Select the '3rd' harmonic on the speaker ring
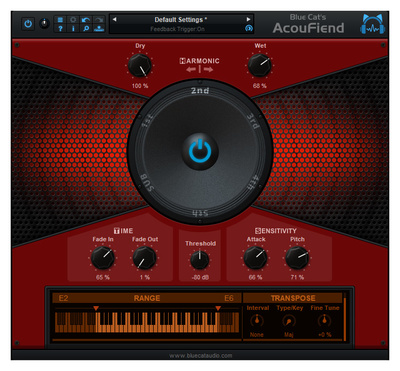The height and width of the screenshot is (371, 400). [253, 121]
